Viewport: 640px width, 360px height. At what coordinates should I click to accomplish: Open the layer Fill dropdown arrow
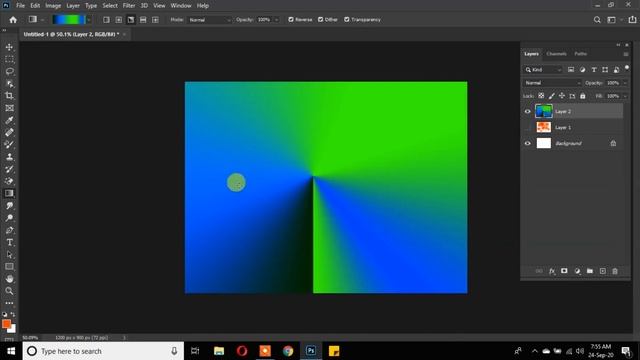(x=625, y=96)
